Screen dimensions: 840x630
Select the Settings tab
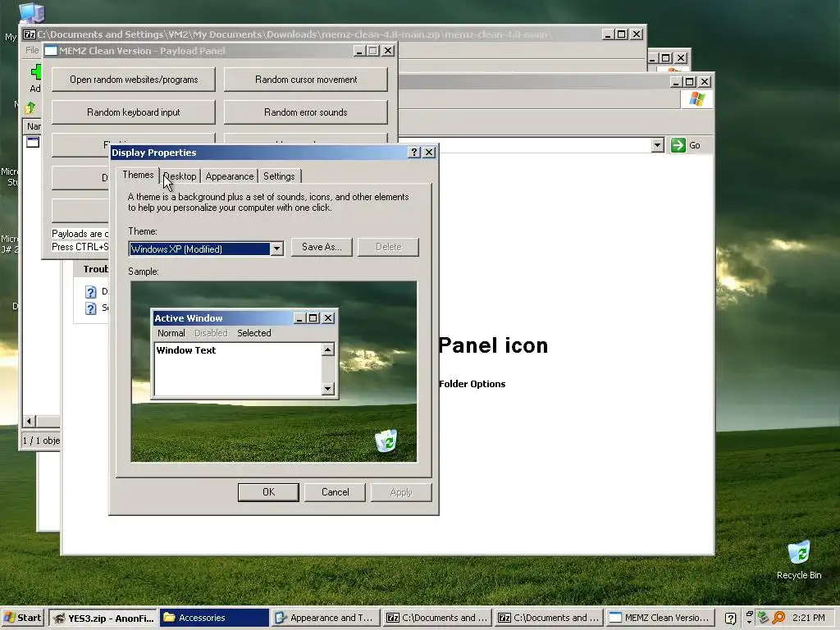[x=279, y=176]
